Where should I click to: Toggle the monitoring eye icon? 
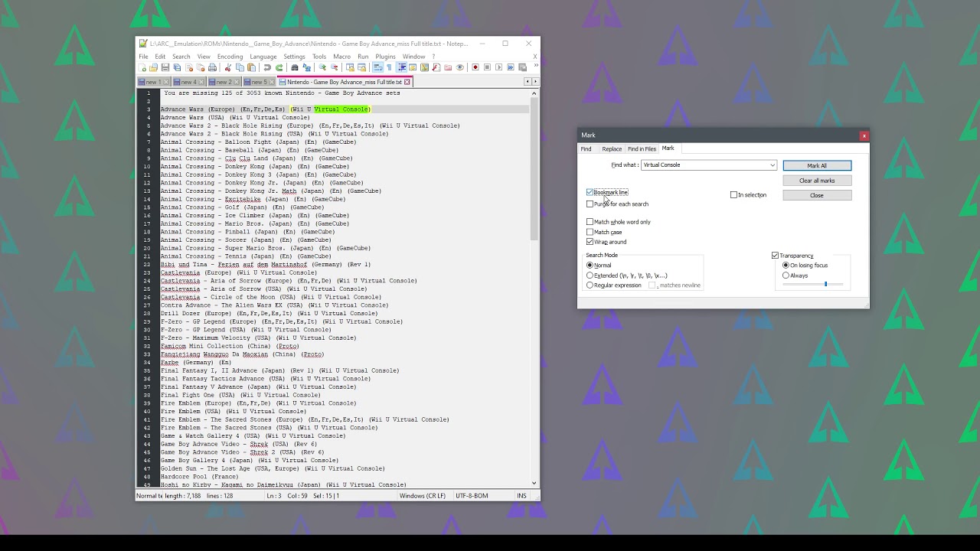pos(459,67)
